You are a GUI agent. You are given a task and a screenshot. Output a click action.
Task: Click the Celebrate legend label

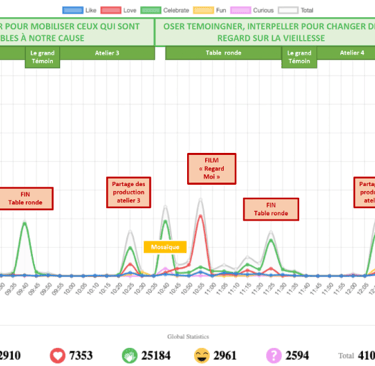(176, 10)
